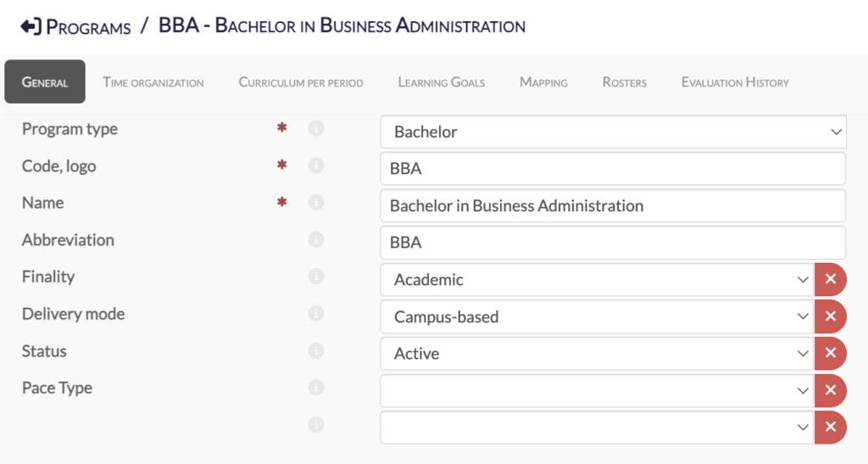Click into the Name text field
Screen dimensions: 868x464
[x=613, y=205]
